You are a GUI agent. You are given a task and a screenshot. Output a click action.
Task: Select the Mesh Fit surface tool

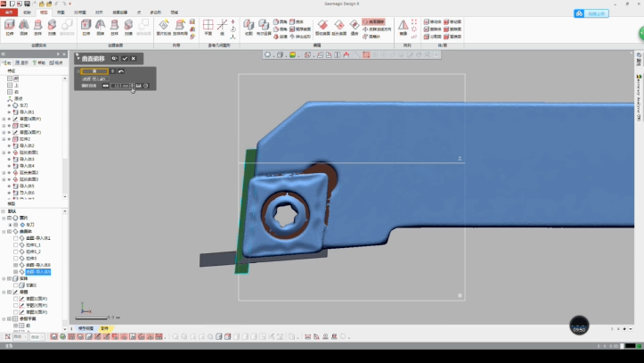tap(164, 26)
